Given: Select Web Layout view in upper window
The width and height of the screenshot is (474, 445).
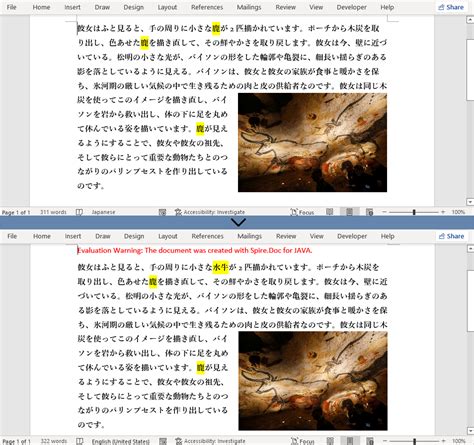Looking at the screenshot, I should pyautogui.click(x=369, y=212).
